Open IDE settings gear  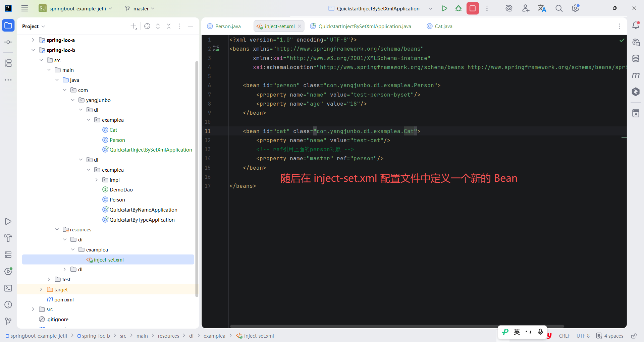coord(576,8)
